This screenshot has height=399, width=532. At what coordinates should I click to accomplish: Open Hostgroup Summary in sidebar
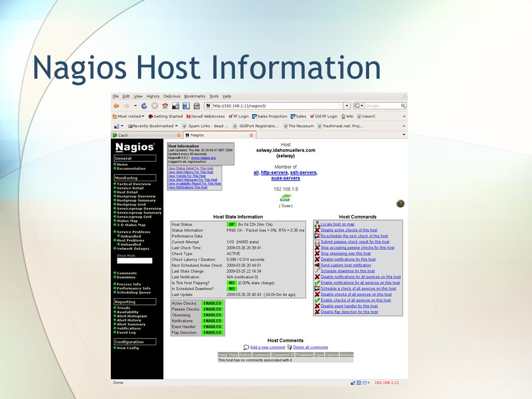click(136, 201)
